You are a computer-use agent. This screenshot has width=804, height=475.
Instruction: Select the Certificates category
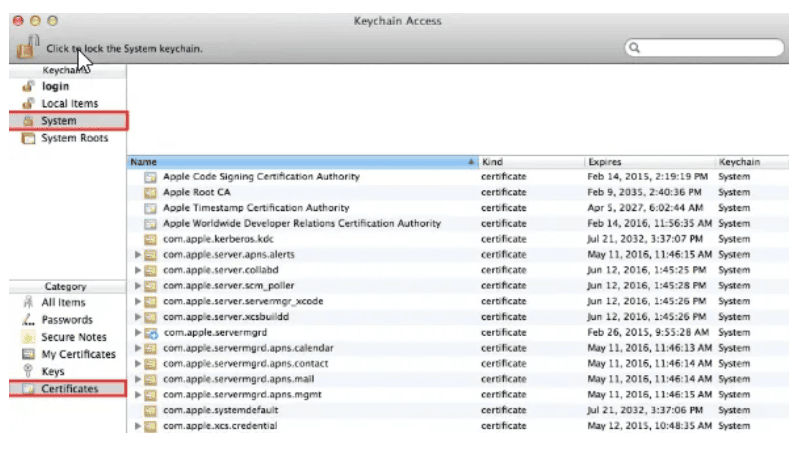point(69,388)
